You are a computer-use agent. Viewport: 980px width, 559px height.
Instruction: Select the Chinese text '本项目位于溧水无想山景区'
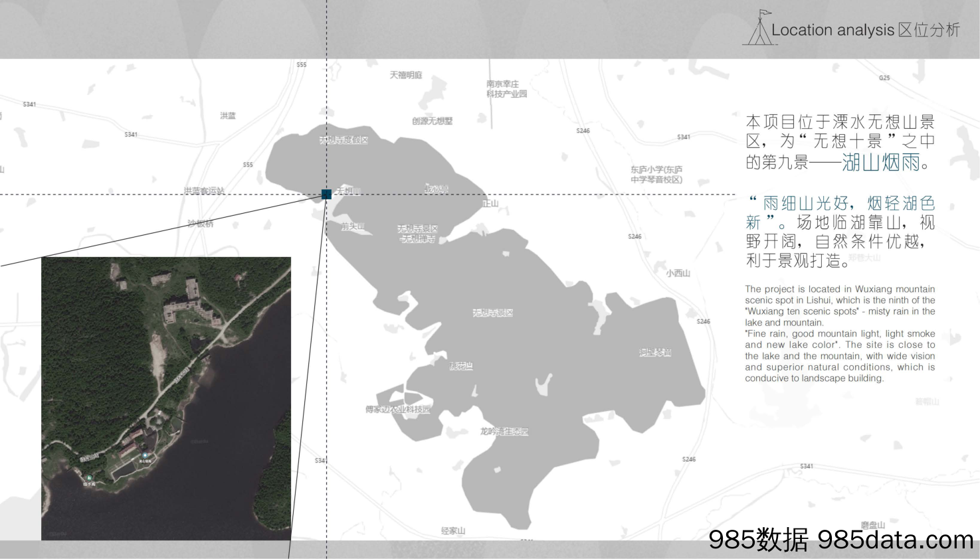click(x=840, y=131)
